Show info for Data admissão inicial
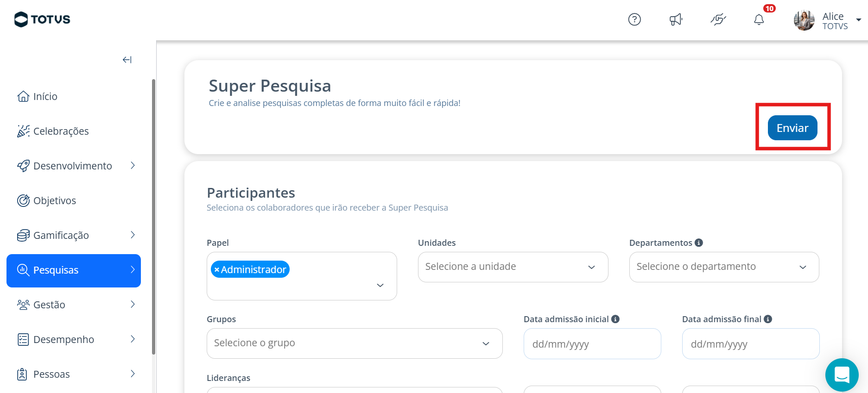 [x=615, y=319]
